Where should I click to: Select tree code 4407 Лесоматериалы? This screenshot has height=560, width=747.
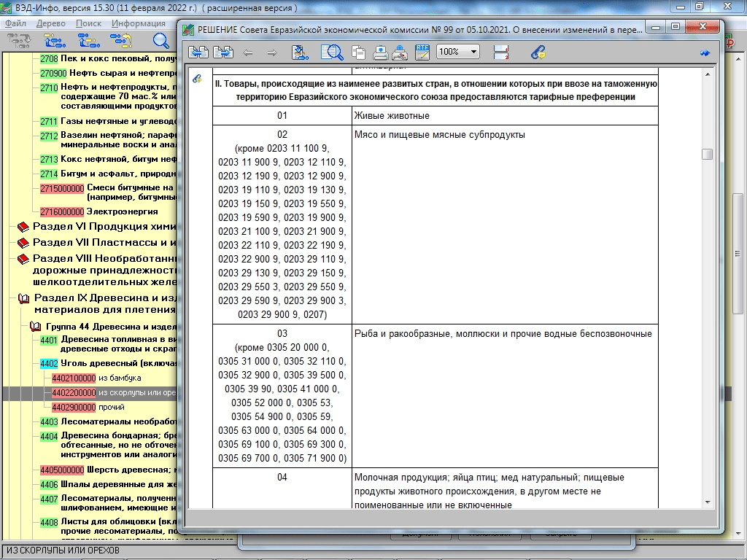(49, 499)
